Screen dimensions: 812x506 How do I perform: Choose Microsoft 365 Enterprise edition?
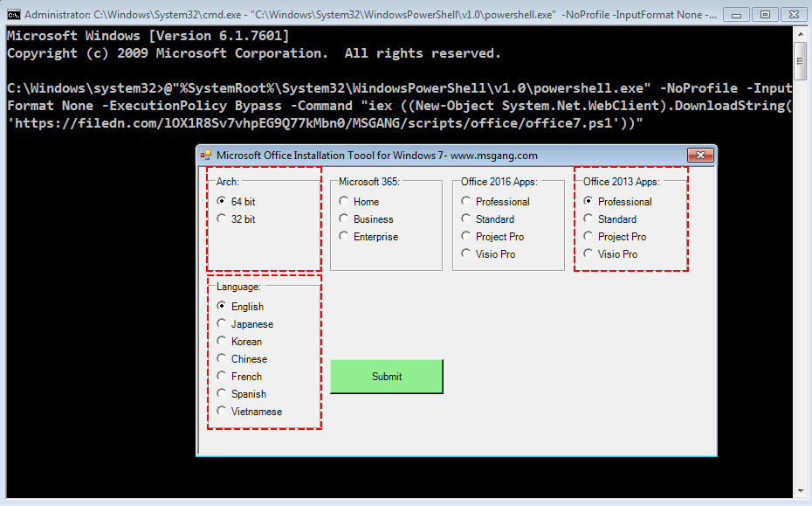point(368,237)
